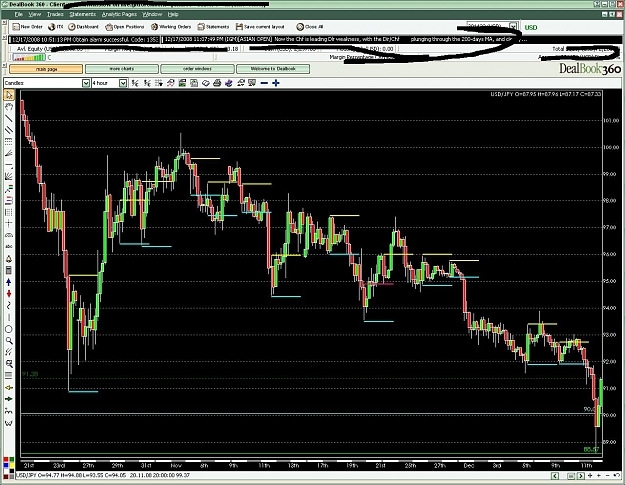Click the undo arrow at bottom right
The image size is (625, 485).
pos(617,475)
